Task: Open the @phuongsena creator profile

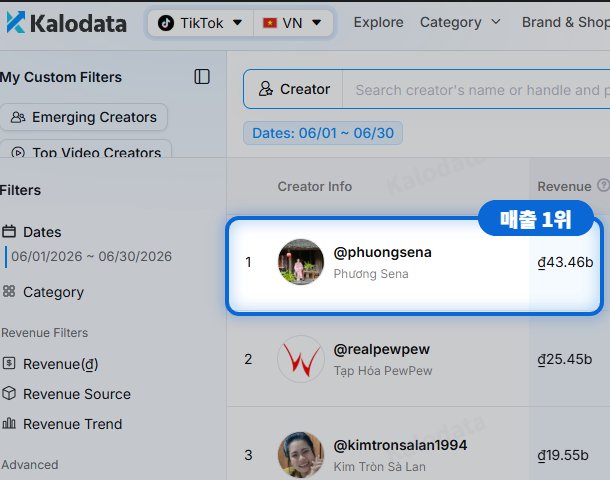Action: click(382, 252)
